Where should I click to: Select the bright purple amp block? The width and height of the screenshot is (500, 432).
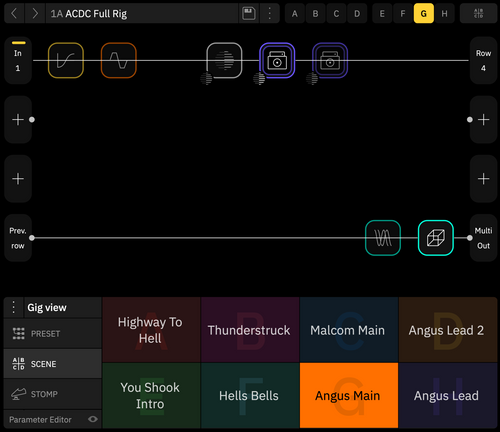tap(277, 60)
